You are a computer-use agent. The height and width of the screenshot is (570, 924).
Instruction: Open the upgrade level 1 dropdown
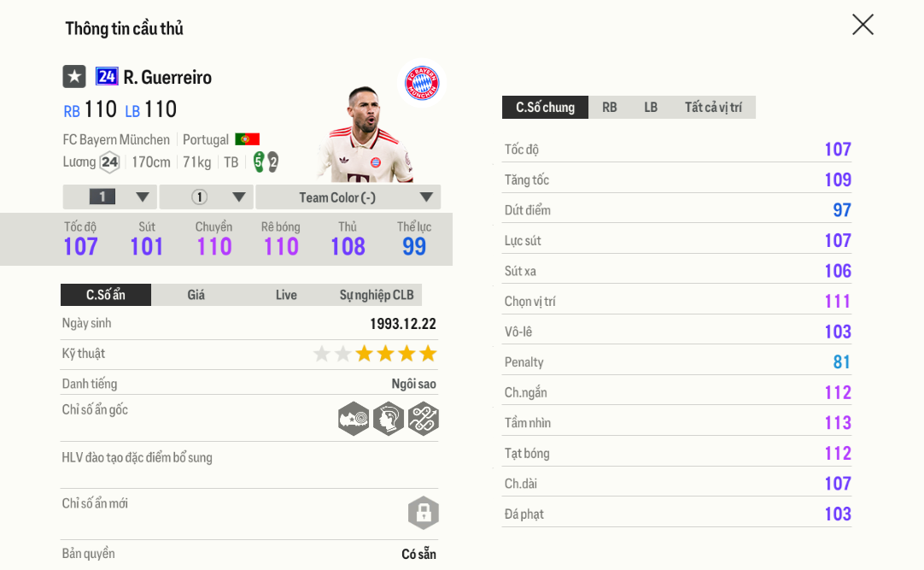110,197
